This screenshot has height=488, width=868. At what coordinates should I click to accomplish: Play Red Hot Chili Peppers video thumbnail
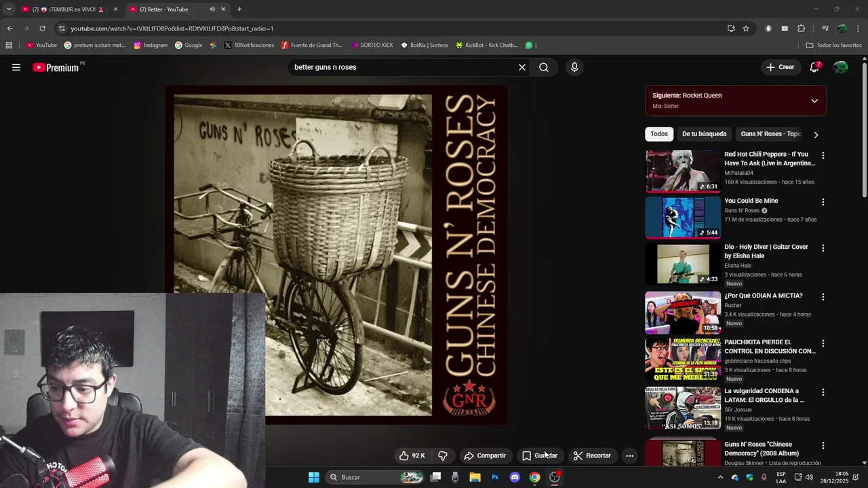(x=682, y=171)
